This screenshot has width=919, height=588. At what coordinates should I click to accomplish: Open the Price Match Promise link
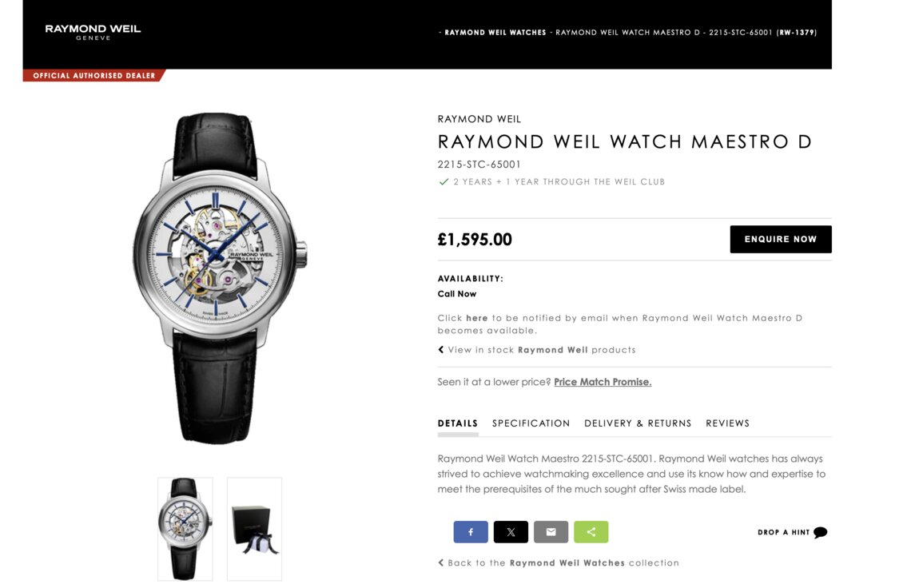(x=603, y=382)
